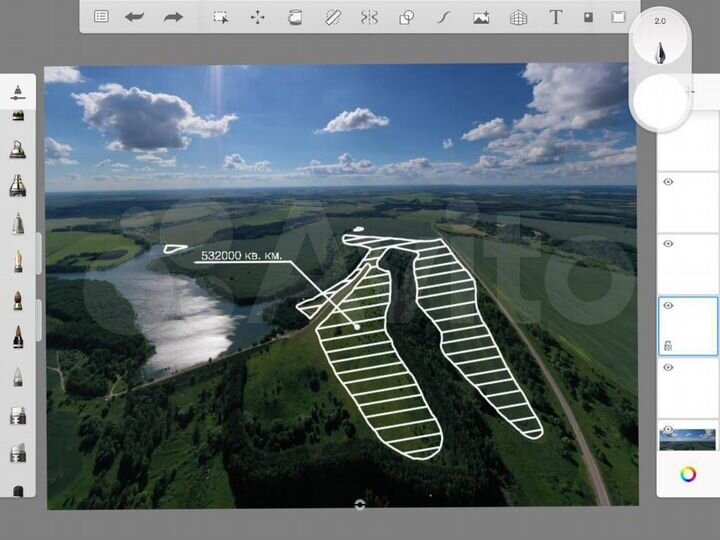Choose the Selection tool

221,17
